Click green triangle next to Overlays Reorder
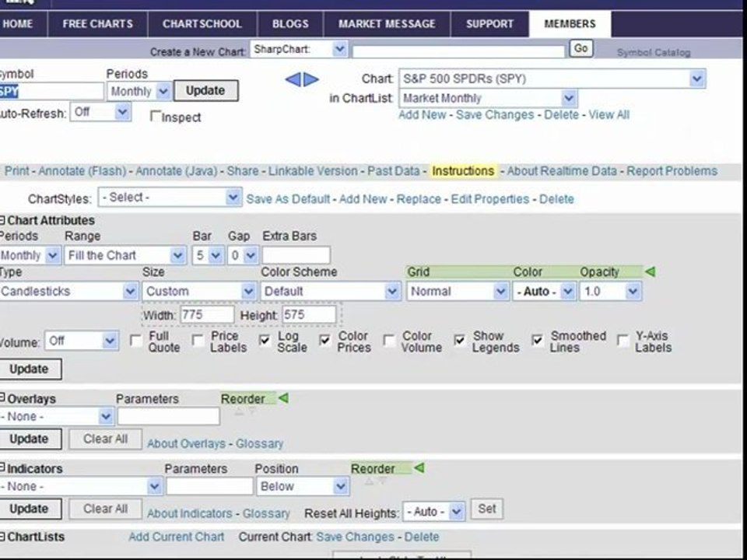Screen dimensions: 747x560 [283, 397]
